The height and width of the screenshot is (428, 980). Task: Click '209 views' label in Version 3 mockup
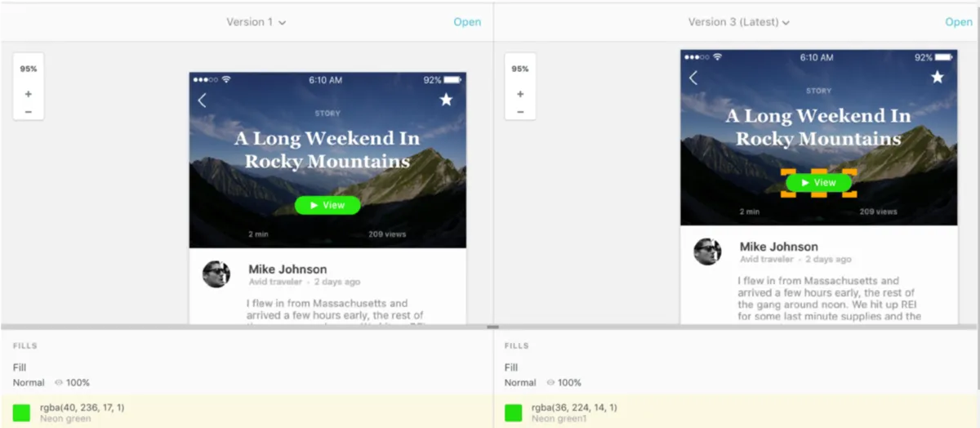coord(879,212)
